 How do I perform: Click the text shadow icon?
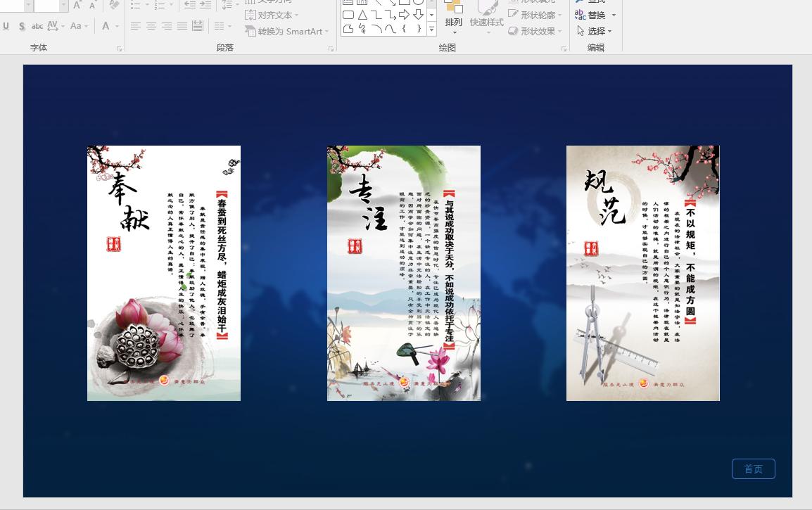click(22, 26)
